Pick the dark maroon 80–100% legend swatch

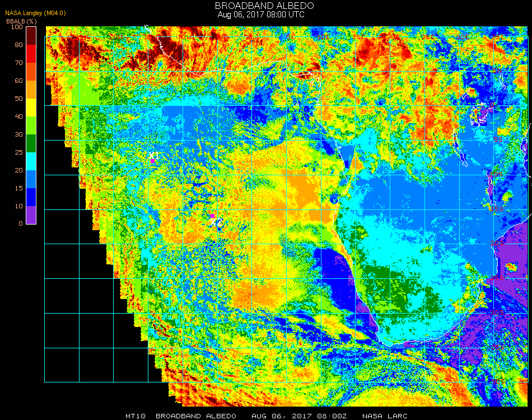31,36
